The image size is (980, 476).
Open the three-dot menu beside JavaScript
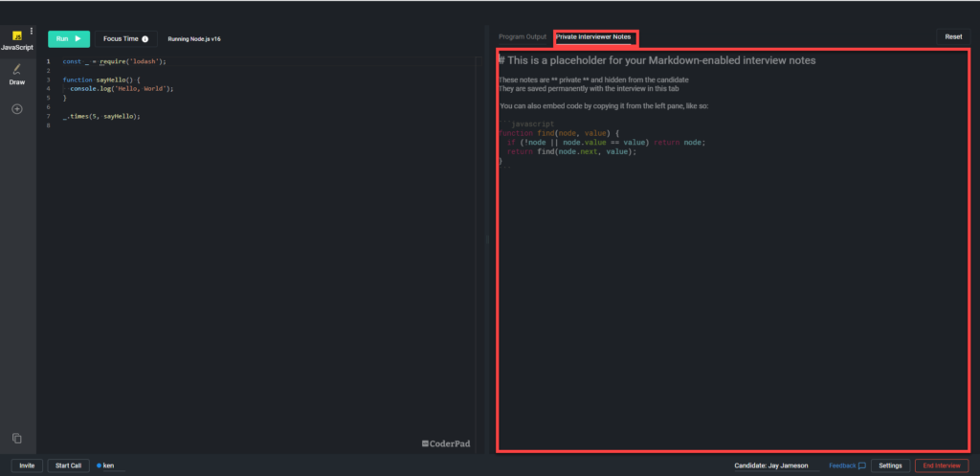click(x=32, y=32)
